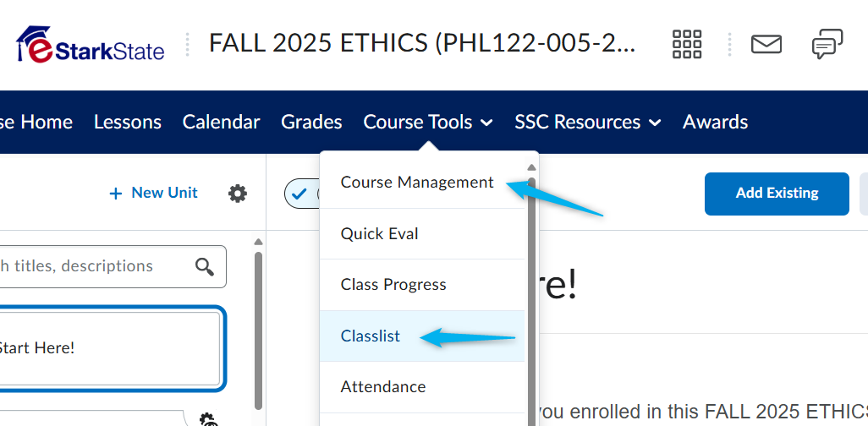Open the settings gear beside New Unit

tap(238, 193)
